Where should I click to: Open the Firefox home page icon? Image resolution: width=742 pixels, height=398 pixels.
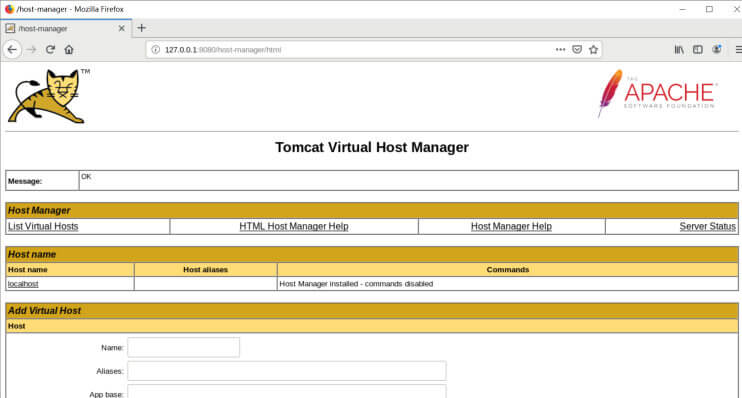[69, 49]
